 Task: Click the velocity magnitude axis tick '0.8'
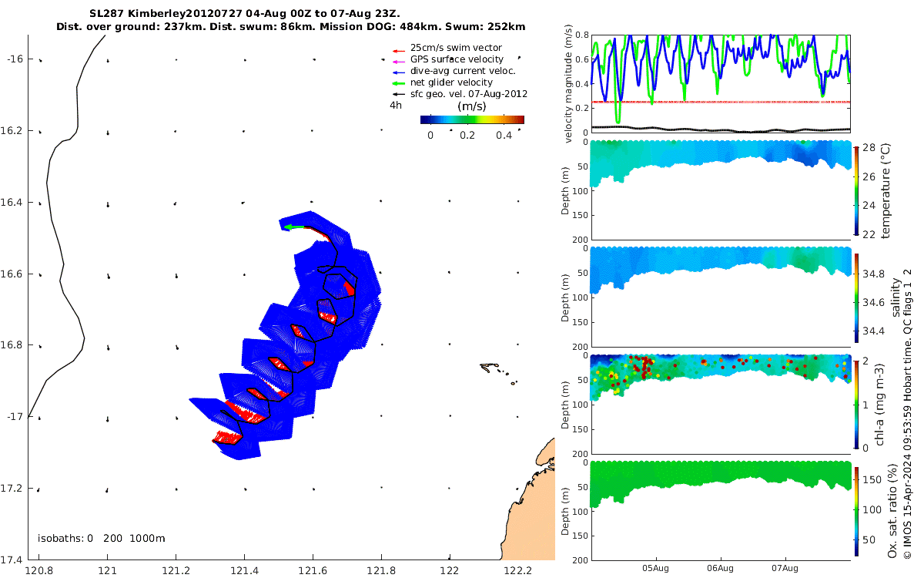[583, 35]
